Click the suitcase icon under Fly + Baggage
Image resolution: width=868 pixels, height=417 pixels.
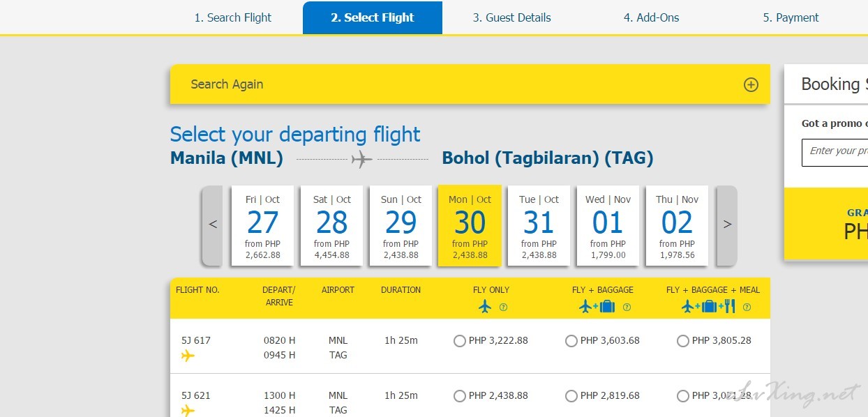[606, 306]
